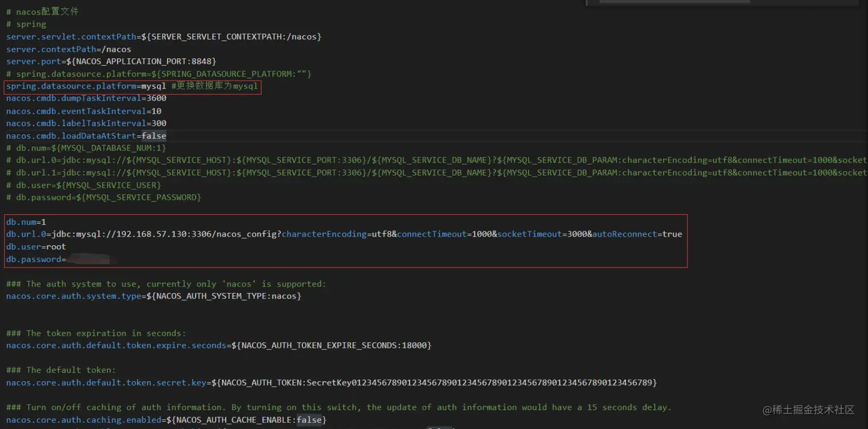868x429 pixels.
Task: Click the commented SPRING_DATASOURCE_PLATFORM line
Action: (x=159, y=74)
